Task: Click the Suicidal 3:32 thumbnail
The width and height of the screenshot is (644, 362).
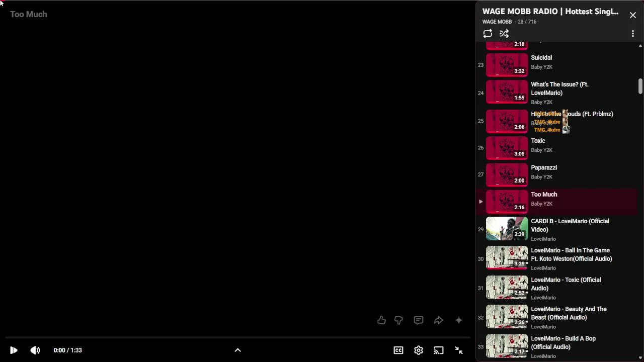Action: click(507, 65)
